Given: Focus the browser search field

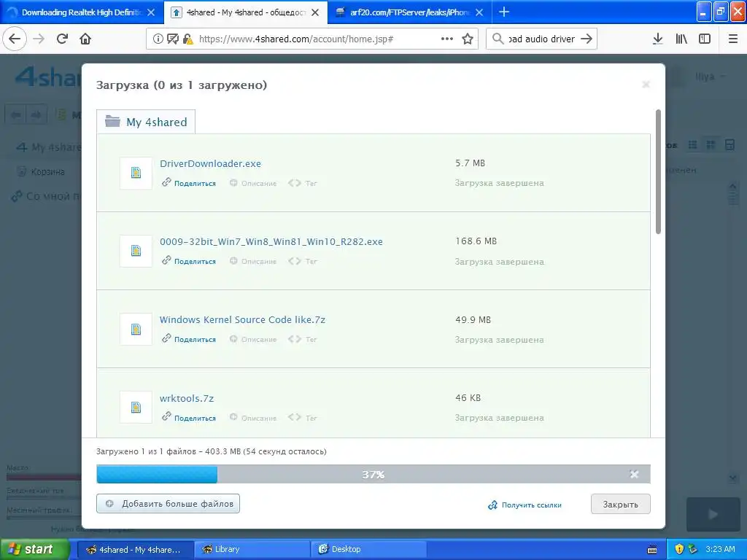Looking at the screenshot, I should (542, 39).
